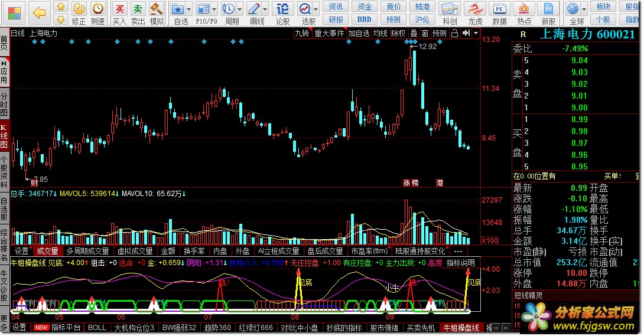Click the 竞价 auction button
The width and height of the screenshot is (644, 336).
pyautogui.click(x=393, y=6)
